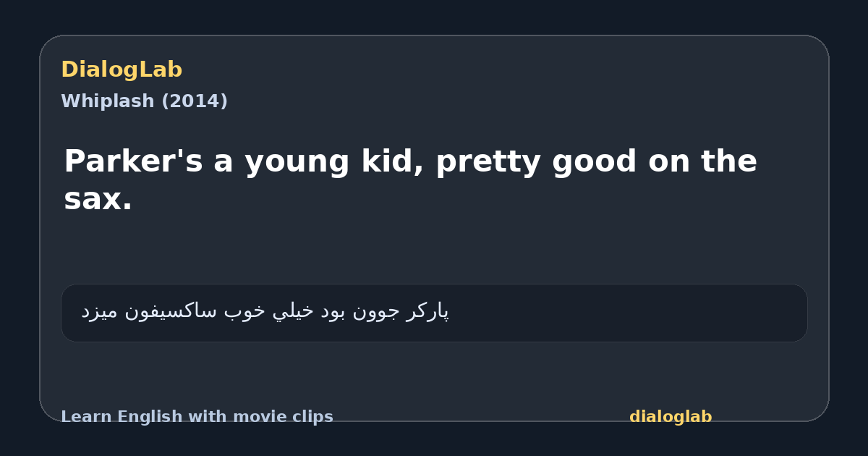This screenshot has width=868, height=456.
Task: Open the "dialoglab" handle link
Action: point(671,417)
